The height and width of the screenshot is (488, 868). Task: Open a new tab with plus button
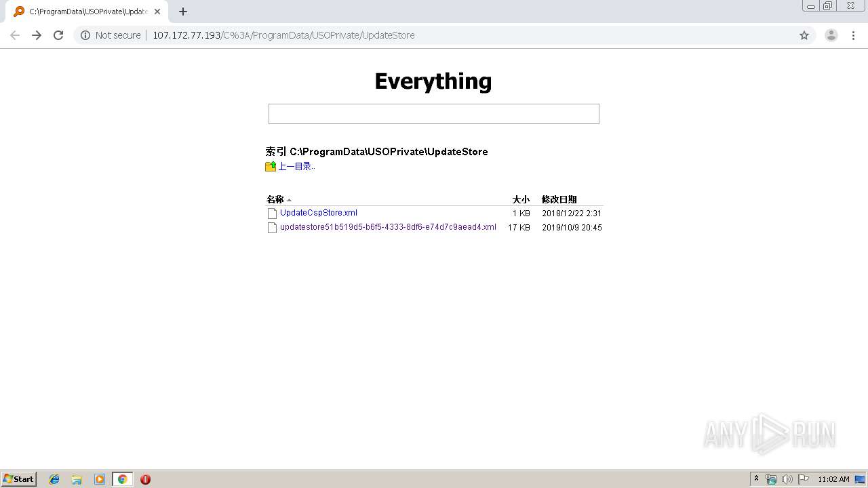click(183, 12)
